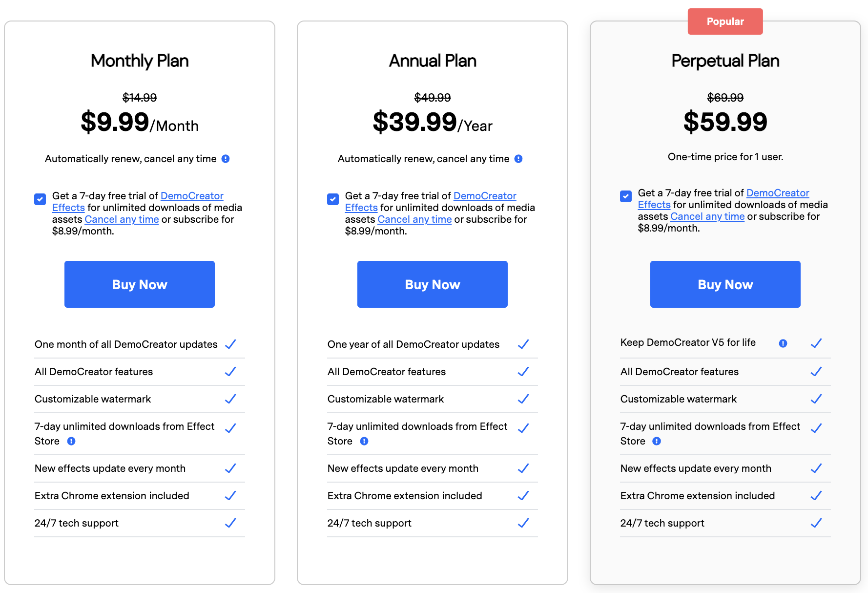Open DemoCreator Effects link in Monthly Plan

pos(191,196)
